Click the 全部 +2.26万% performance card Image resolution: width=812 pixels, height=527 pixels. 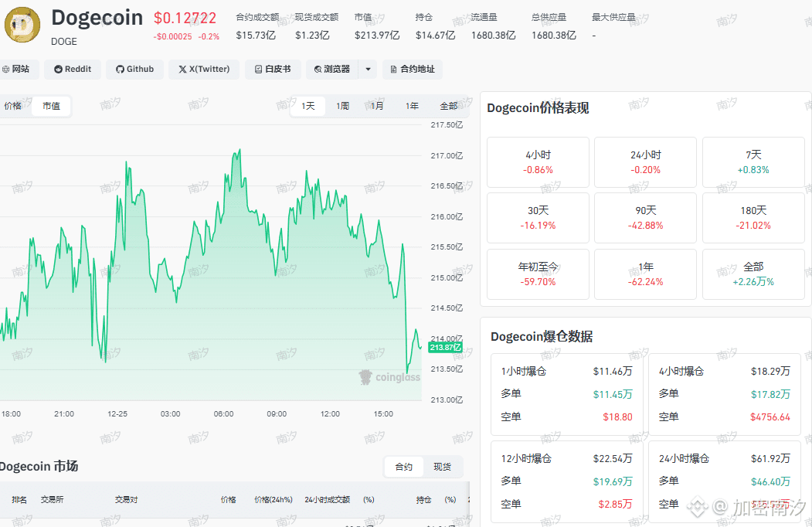[x=753, y=274]
